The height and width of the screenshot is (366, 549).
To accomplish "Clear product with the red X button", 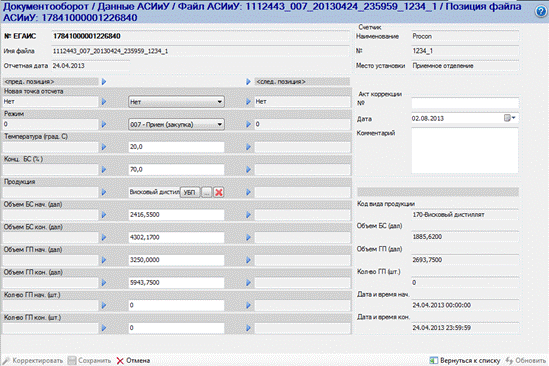I will point(219,192).
